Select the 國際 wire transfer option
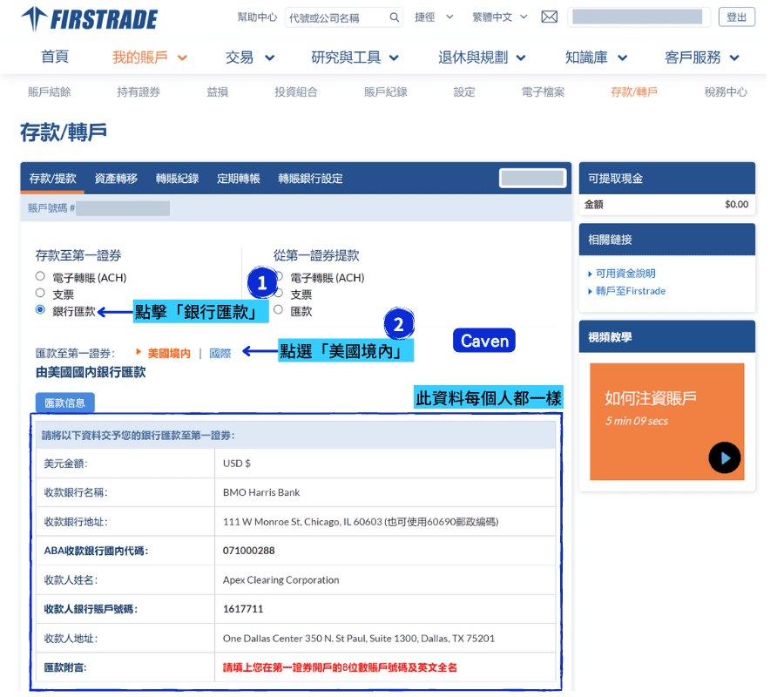 click(220, 353)
